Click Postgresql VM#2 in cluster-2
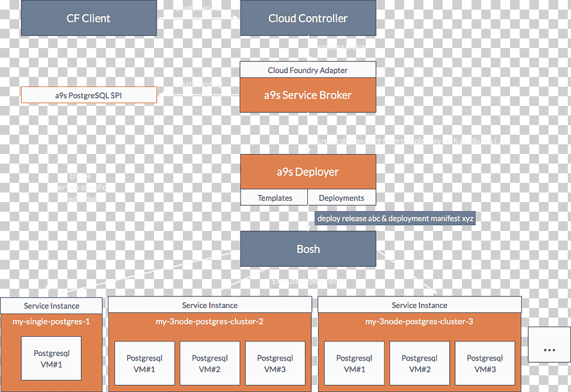 [x=210, y=363]
